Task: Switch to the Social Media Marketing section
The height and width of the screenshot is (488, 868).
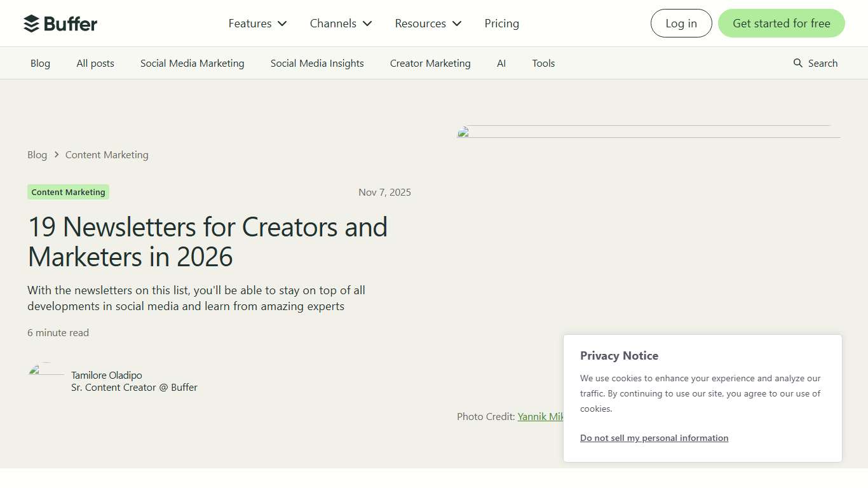Action: tap(192, 63)
